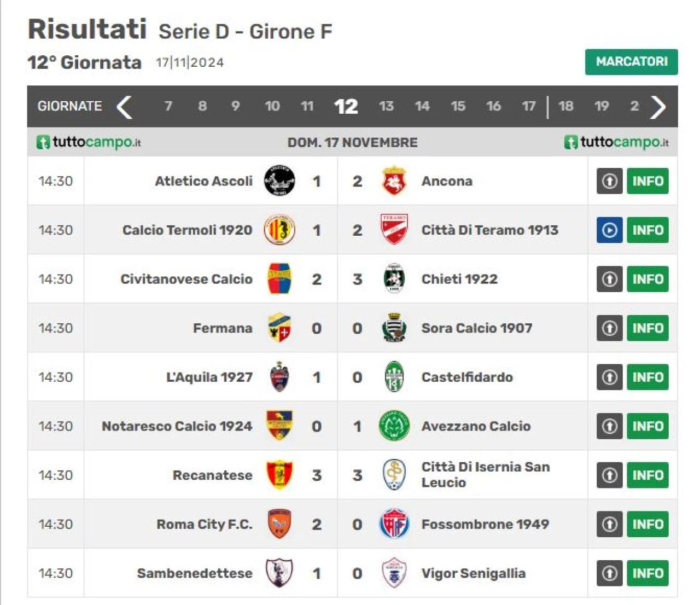This screenshot has width=700, height=605.
Task: Click the Ancona team crest
Action: point(394,181)
